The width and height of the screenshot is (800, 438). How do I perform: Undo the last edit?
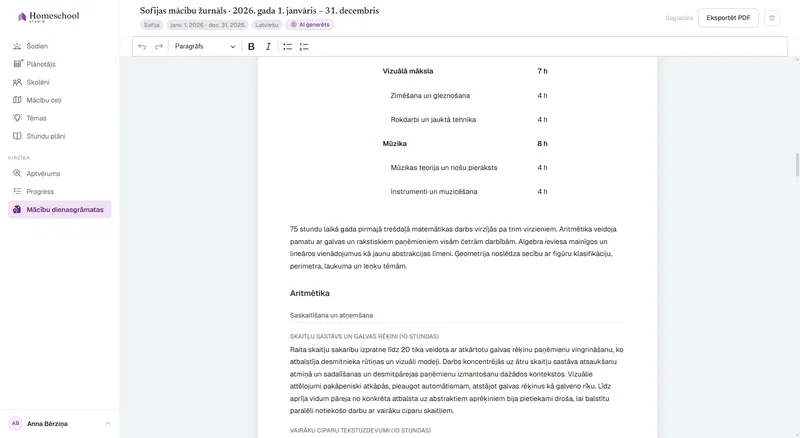pyautogui.click(x=142, y=46)
